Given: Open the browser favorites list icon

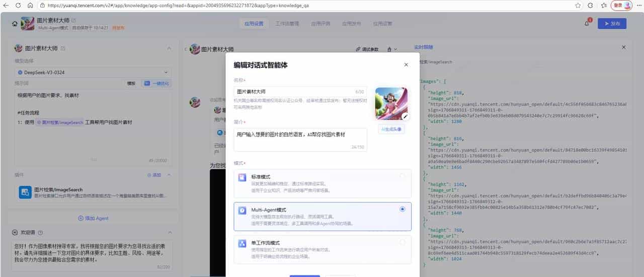Looking at the screenshot, I should pyautogui.click(x=603, y=5).
